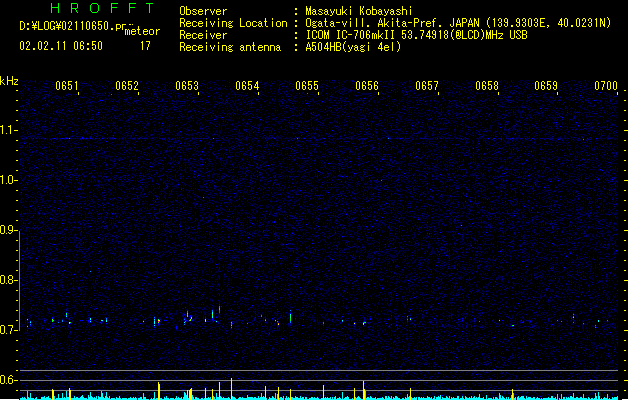Click the Receiving antenna label
Viewport: 629px width, 400px height.
230,47
